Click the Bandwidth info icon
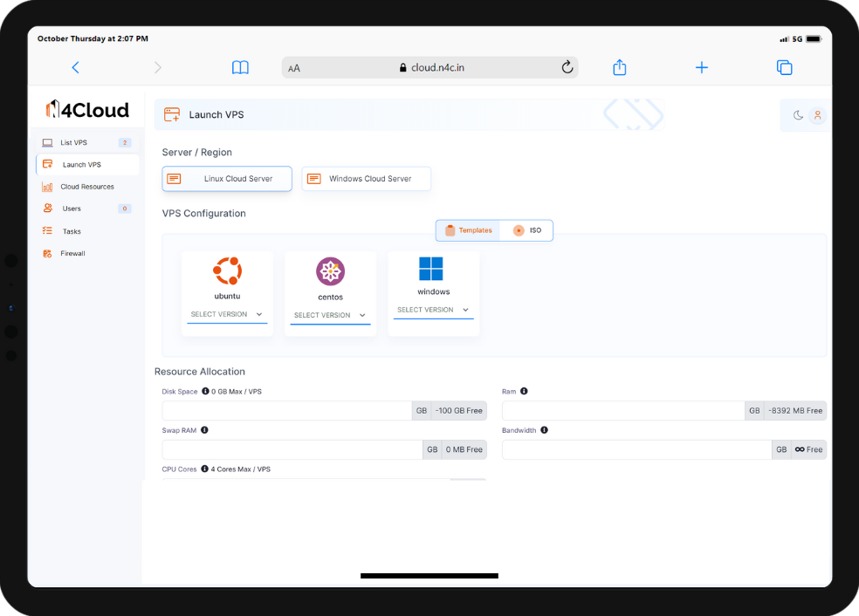Image resolution: width=859 pixels, height=616 pixels. [544, 430]
